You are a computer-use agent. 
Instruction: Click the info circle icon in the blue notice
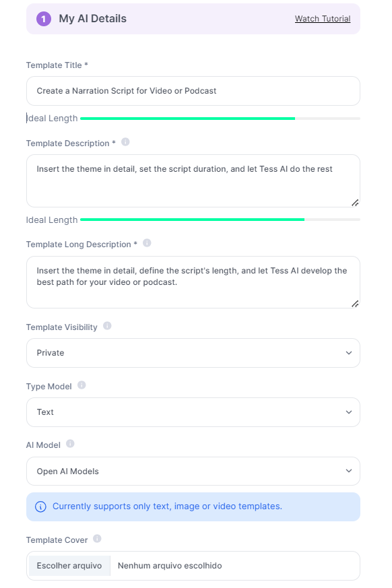pyautogui.click(x=40, y=507)
